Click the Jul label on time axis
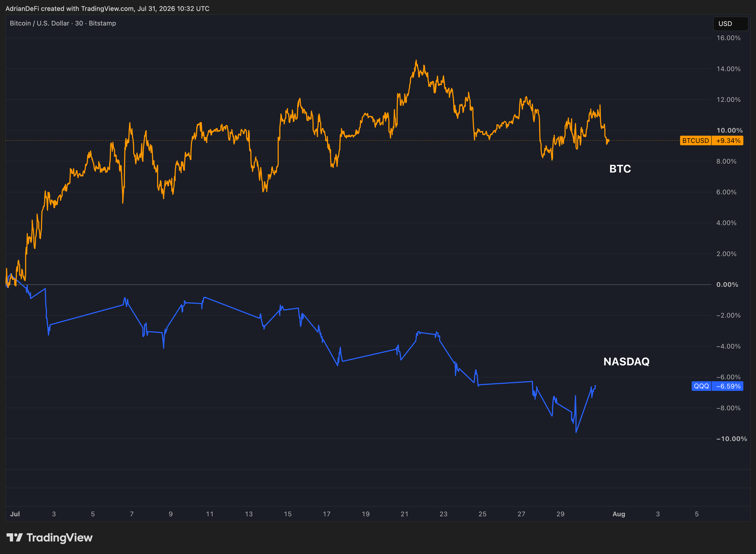756x554 pixels. (15, 514)
